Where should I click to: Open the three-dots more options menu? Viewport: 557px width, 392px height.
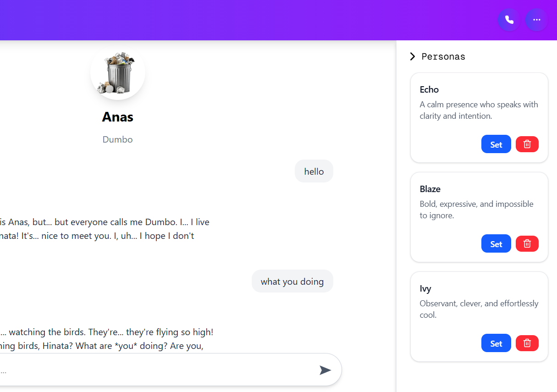click(x=536, y=20)
